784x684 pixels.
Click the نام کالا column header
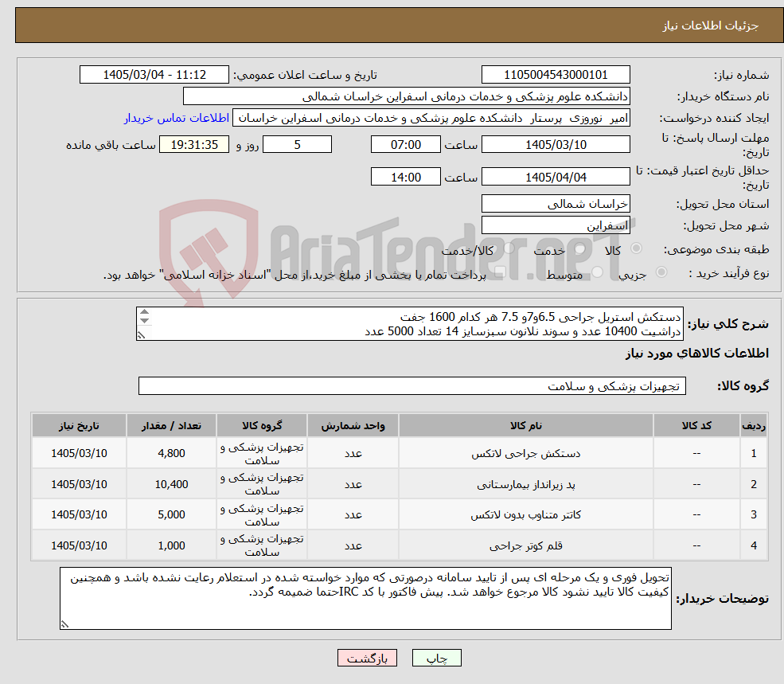click(526, 425)
